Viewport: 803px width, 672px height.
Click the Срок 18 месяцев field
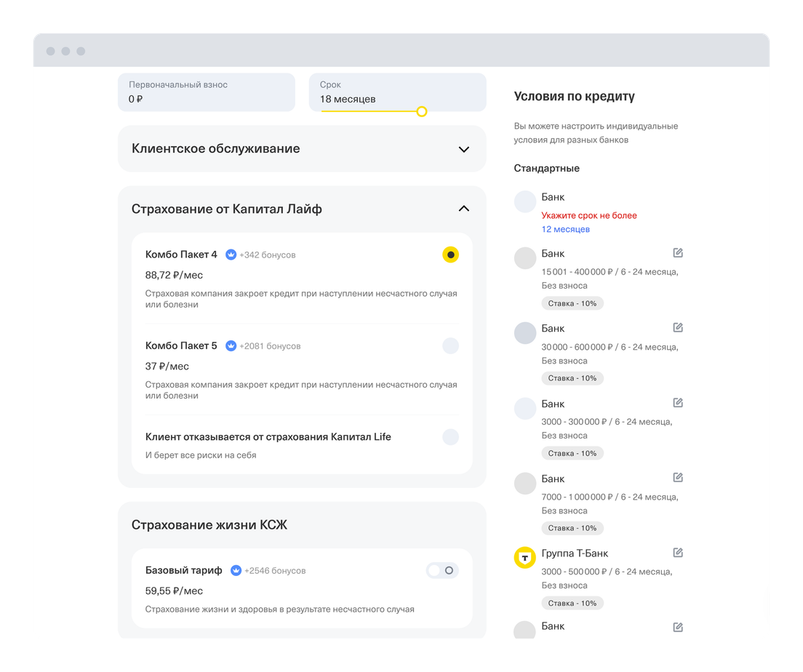(x=397, y=92)
